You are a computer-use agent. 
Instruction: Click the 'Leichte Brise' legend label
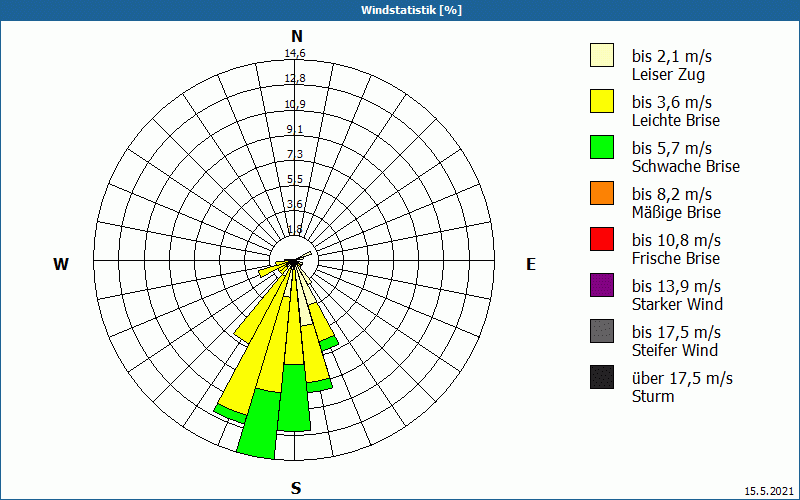(676, 120)
